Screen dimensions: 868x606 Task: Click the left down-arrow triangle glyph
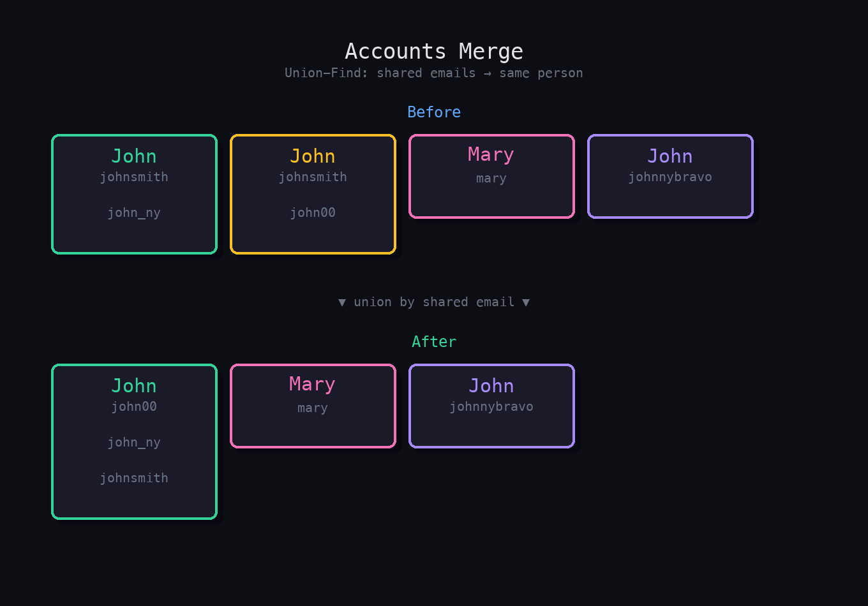342,302
